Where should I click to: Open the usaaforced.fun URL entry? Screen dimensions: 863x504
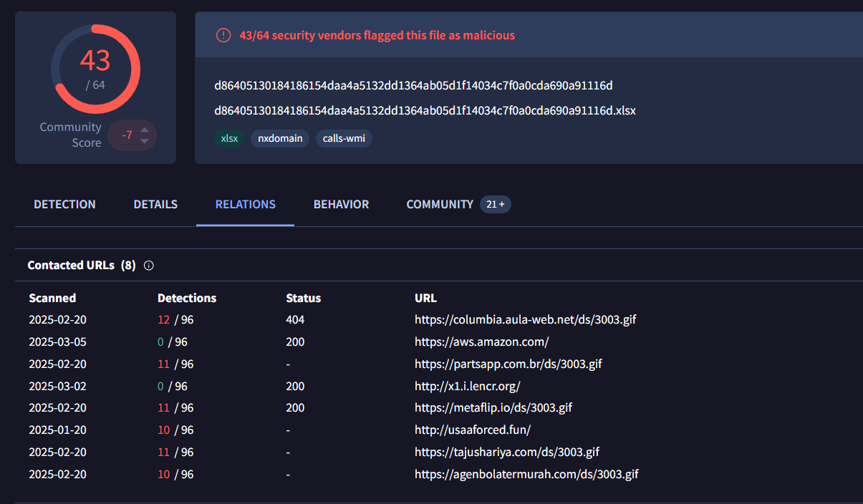pyautogui.click(x=473, y=430)
